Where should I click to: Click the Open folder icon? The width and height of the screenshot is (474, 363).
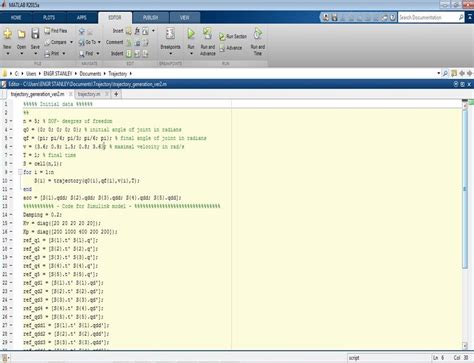point(21,34)
